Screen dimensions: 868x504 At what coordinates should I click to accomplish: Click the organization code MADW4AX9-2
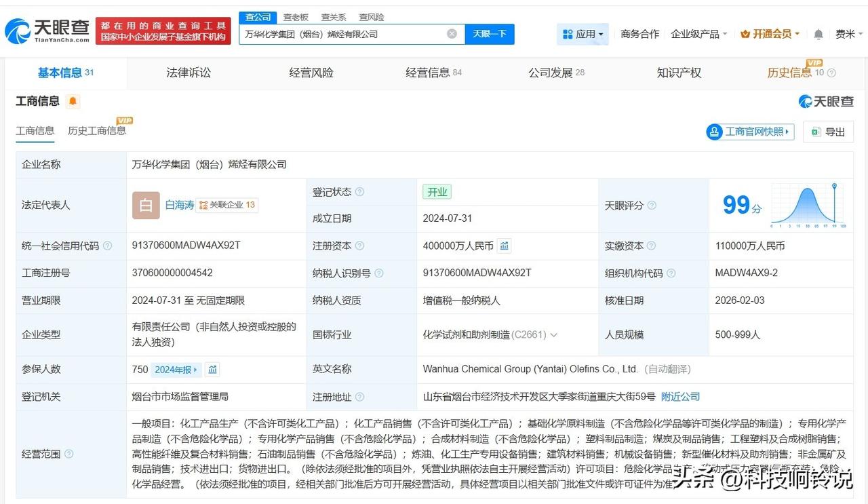pyautogui.click(x=747, y=273)
